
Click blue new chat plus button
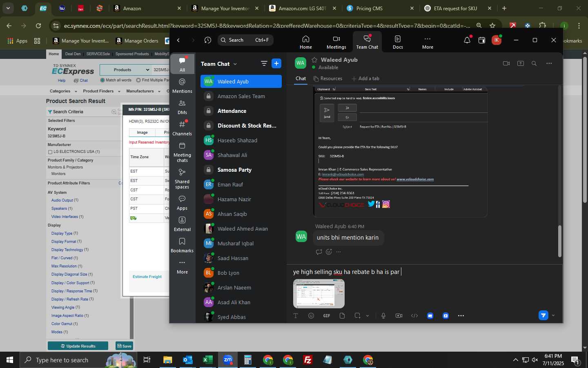pyautogui.click(x=276, y=63)
